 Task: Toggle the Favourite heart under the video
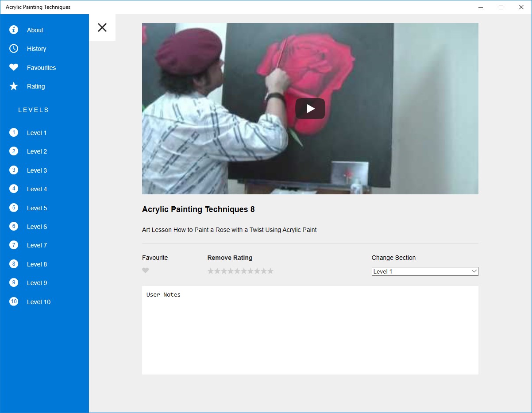click(146, 270)
